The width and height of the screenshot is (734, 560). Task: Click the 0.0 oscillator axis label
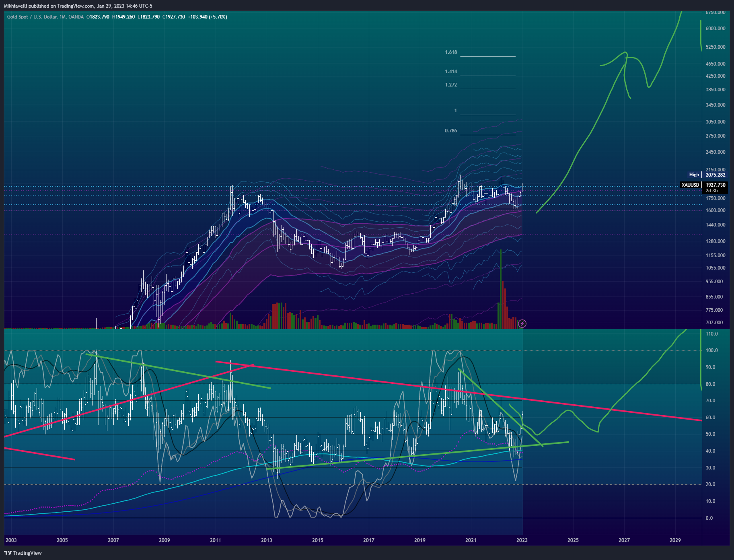[709, 518]
